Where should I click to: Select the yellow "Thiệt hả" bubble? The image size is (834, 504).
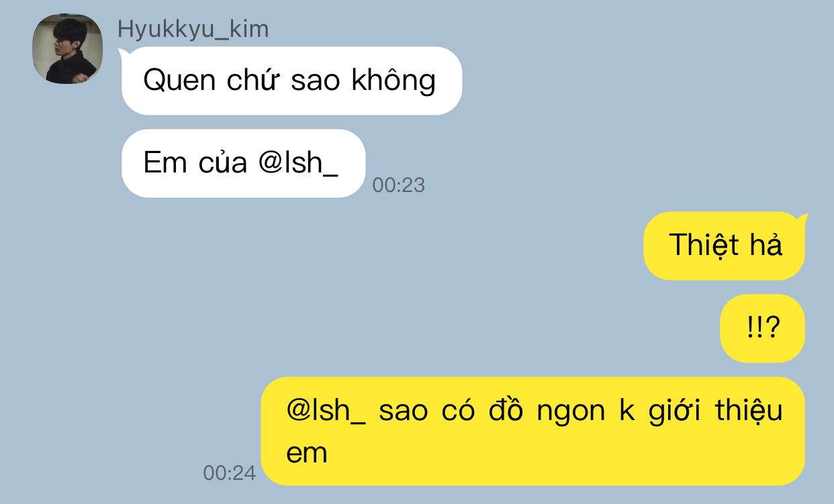[x=724, y=246]
